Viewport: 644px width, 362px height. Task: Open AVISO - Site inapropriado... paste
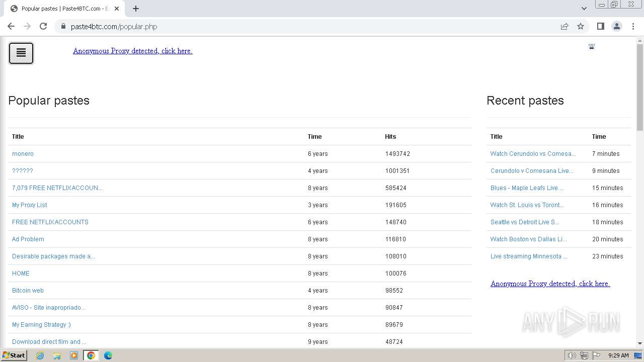point(49,308)
